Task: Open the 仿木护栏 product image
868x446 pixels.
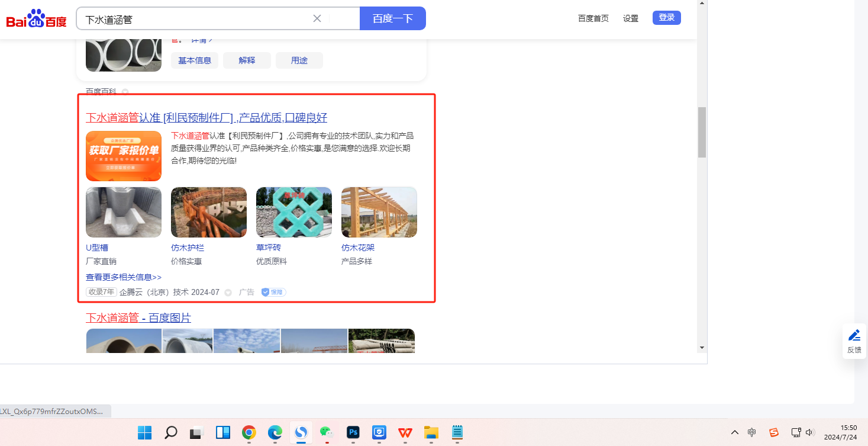Action: point(209,213)
